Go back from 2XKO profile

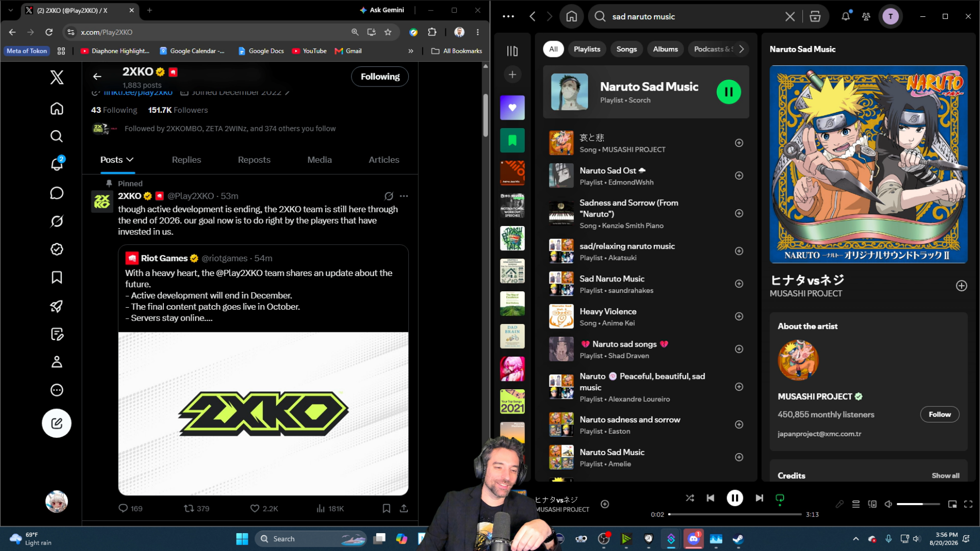click(97, 76)
